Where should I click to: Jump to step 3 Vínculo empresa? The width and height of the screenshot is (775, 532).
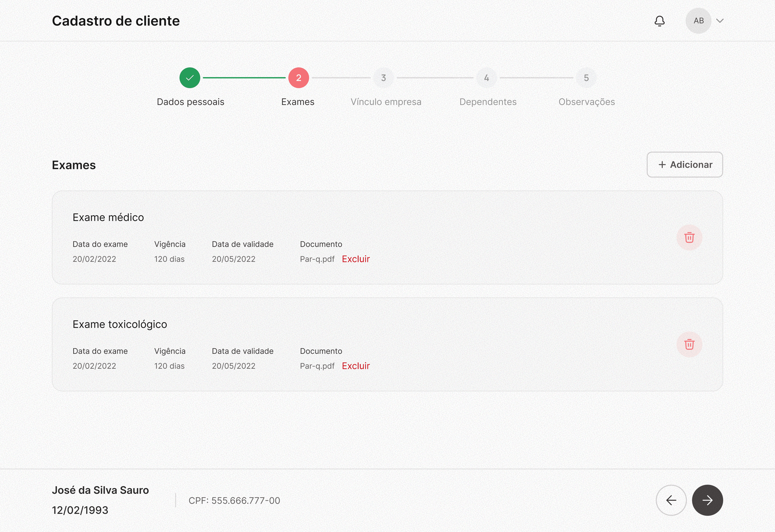tap(383, 78)
